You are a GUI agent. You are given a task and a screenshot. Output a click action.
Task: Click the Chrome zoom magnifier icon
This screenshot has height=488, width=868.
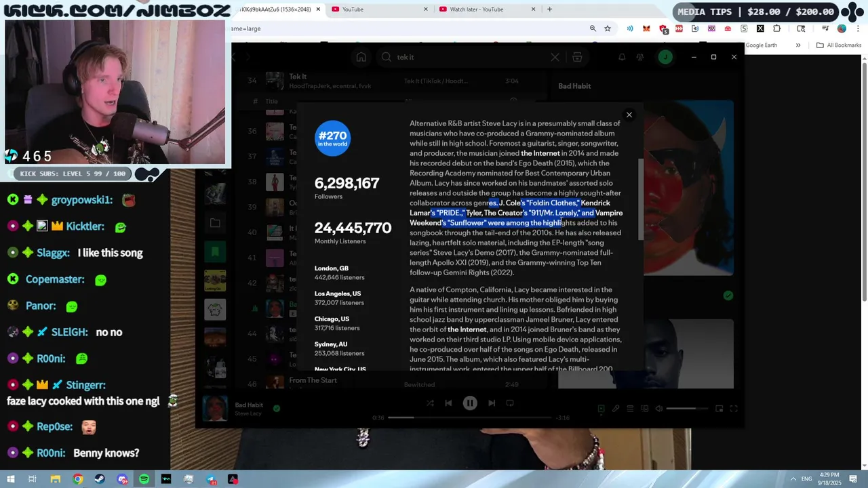(x=593, y=28)
